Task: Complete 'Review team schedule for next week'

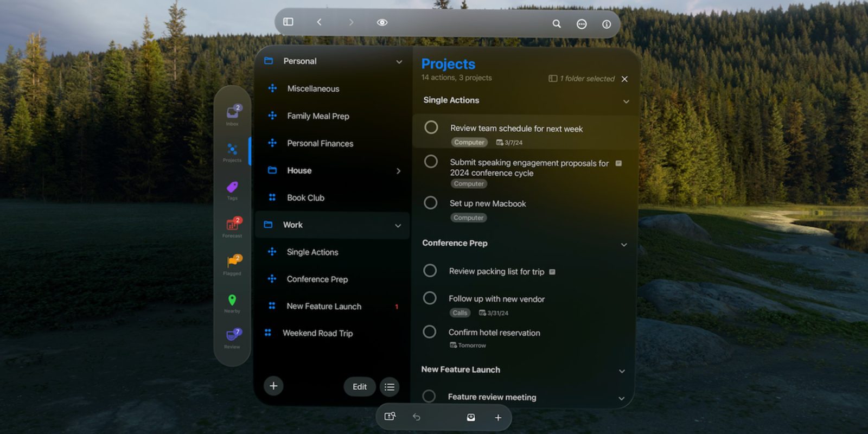Action: 431,127
